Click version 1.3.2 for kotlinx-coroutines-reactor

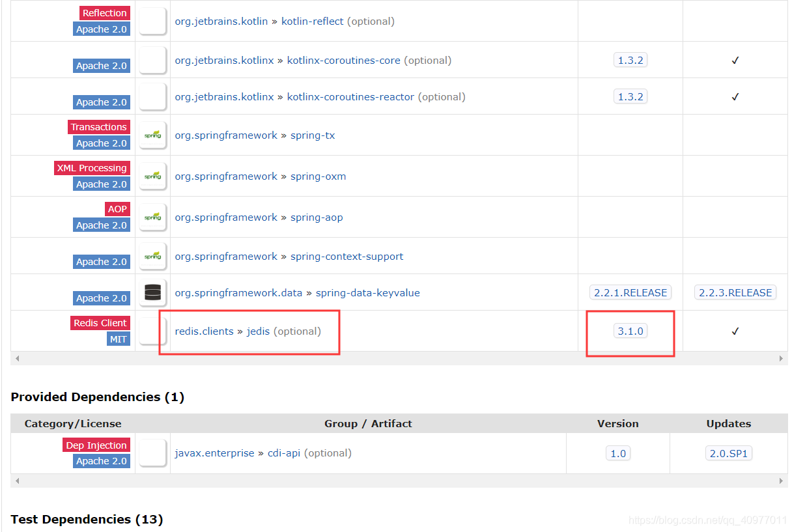[630, 96]
